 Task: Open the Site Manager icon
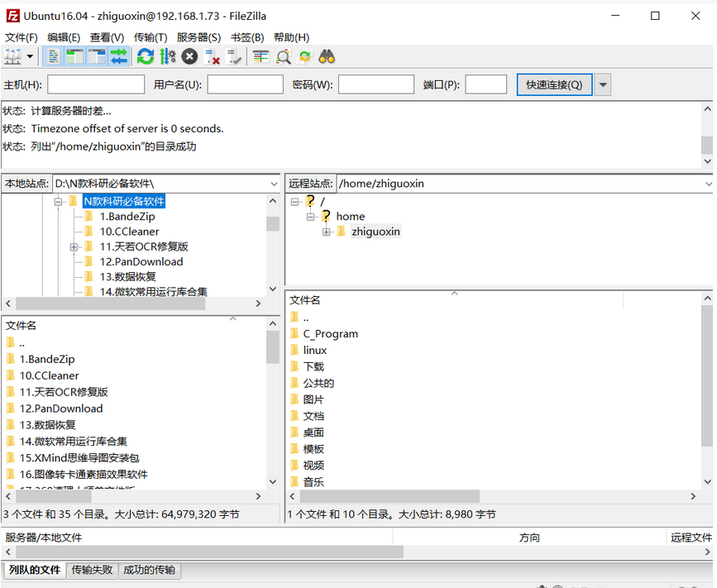click(12, 57)
